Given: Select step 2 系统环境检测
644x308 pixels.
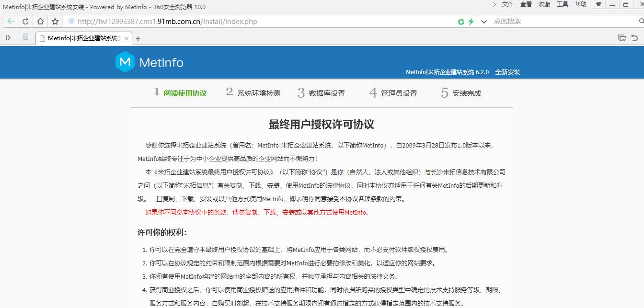Looking at the screenshot, I should 253,92.
